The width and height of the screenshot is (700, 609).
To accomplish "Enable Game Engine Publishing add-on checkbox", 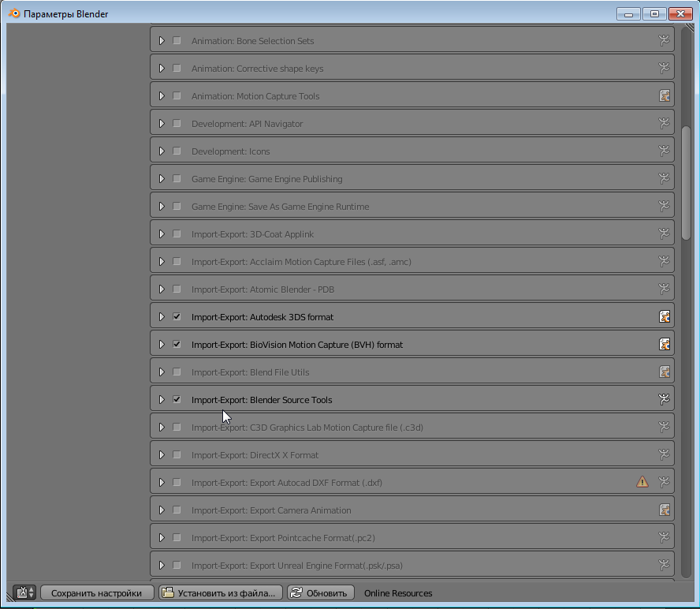I will (177, 178).
